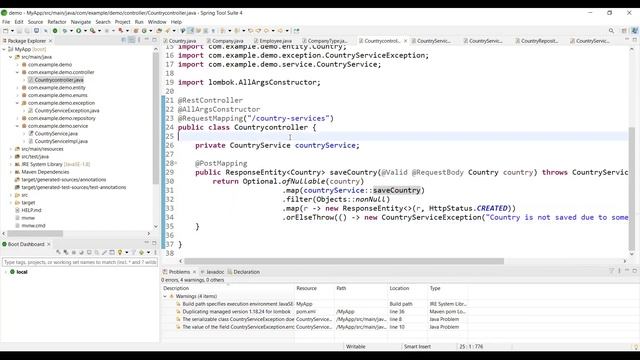Click the Open Perspective icon
The image size is (640, 360).
click(x=624, y=31)
